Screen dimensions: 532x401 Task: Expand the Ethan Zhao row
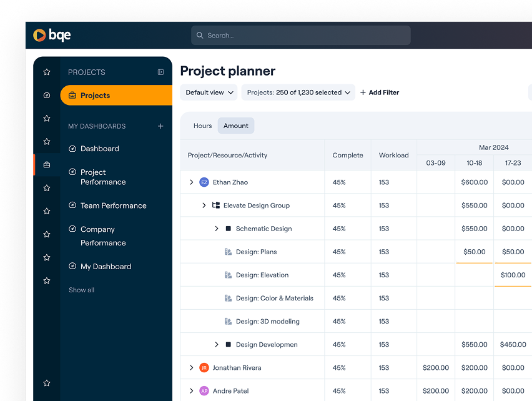tap(191, 182)
